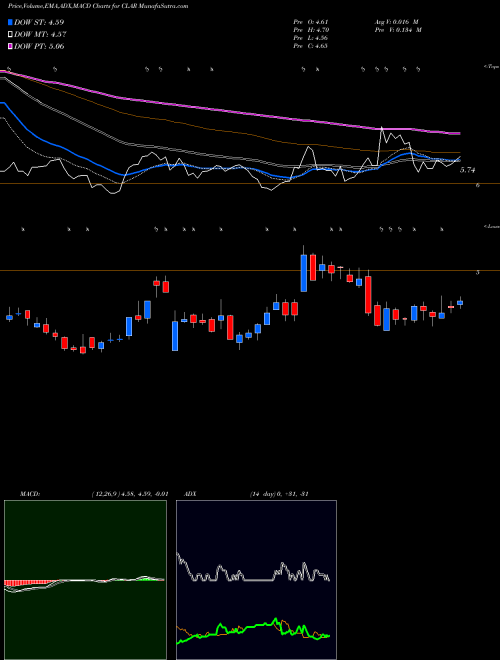Click the magenta DOW PT legend swatch

coord(11,46)
